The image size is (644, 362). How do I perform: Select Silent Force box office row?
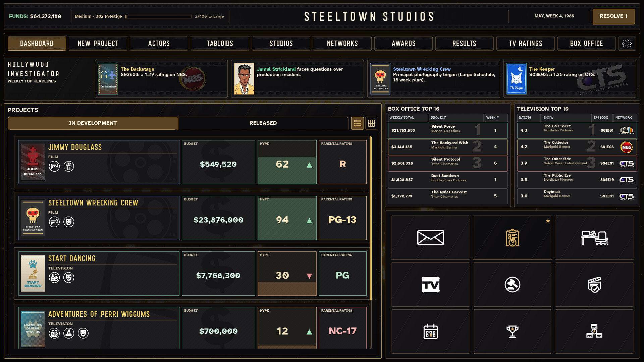[x=448, y=130]
